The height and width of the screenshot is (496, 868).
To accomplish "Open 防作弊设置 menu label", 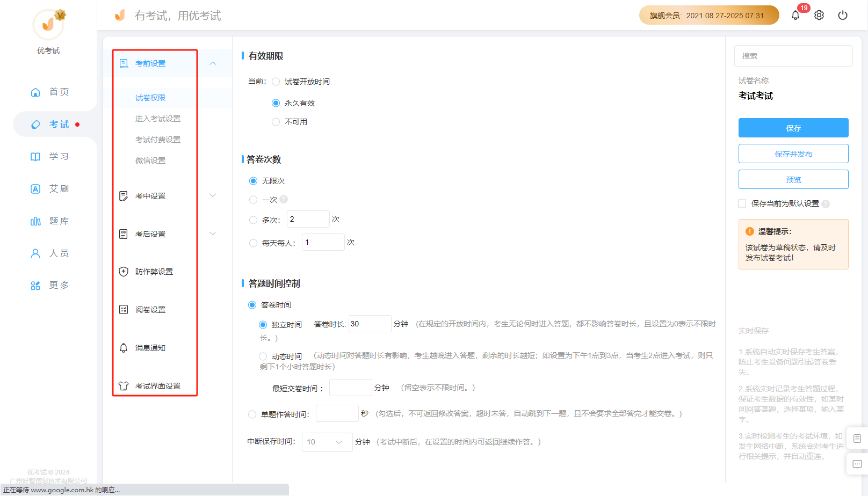I will click(154, 272).
